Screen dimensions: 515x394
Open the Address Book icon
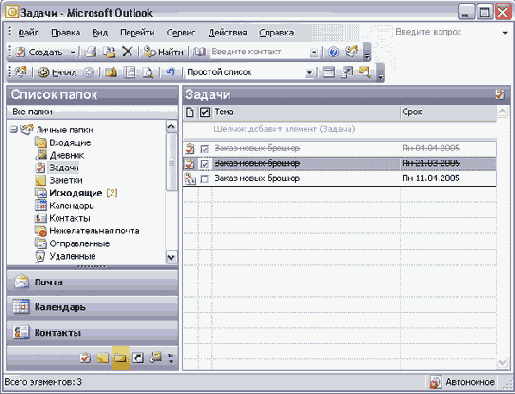[x=199, y=52]
